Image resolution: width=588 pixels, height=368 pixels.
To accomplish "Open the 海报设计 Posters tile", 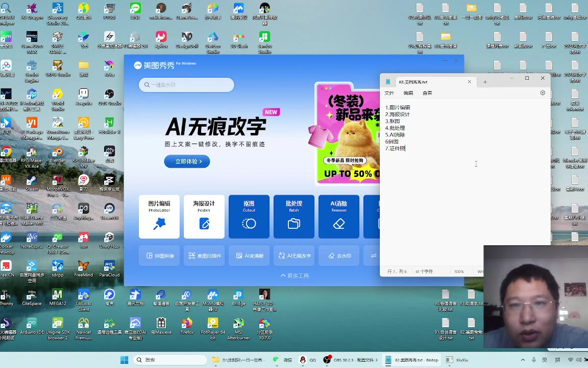I will coord(204,217).
